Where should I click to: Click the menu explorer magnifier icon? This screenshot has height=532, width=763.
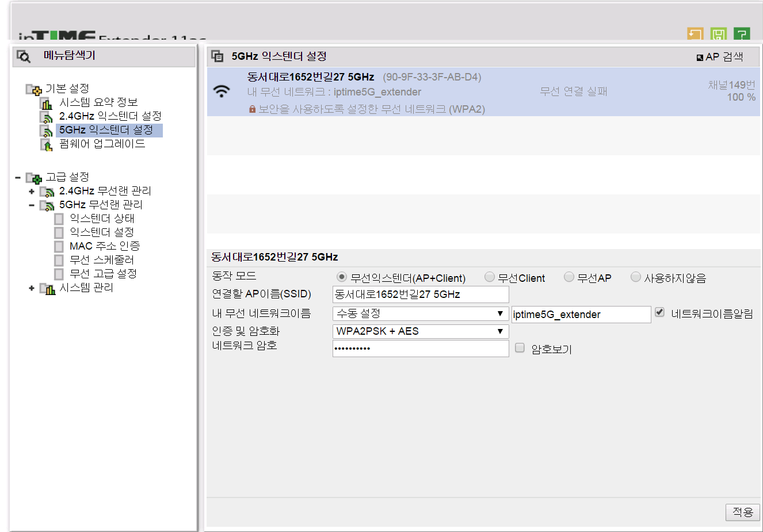[24, 56]
